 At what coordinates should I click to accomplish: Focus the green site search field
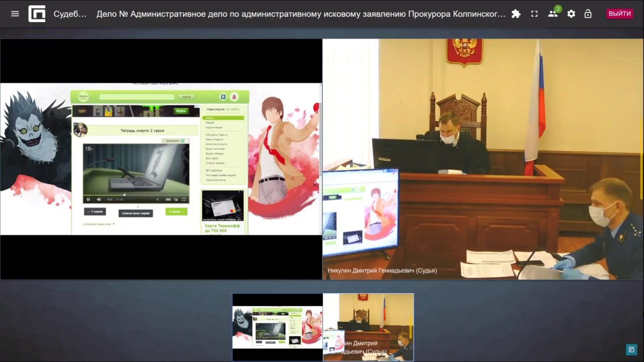(137, 97)
